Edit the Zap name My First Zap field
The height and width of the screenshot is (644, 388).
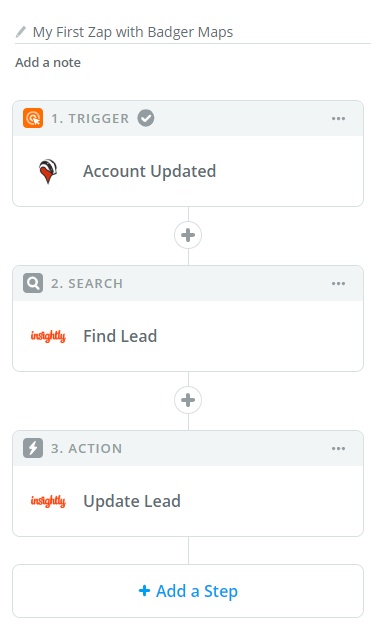click(193, 32)
